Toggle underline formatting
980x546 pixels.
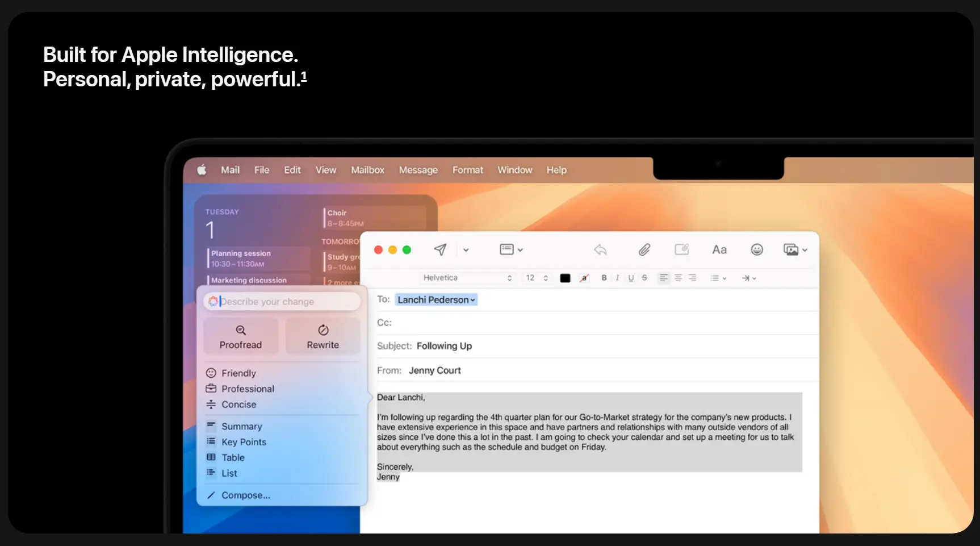click(631, 278)
